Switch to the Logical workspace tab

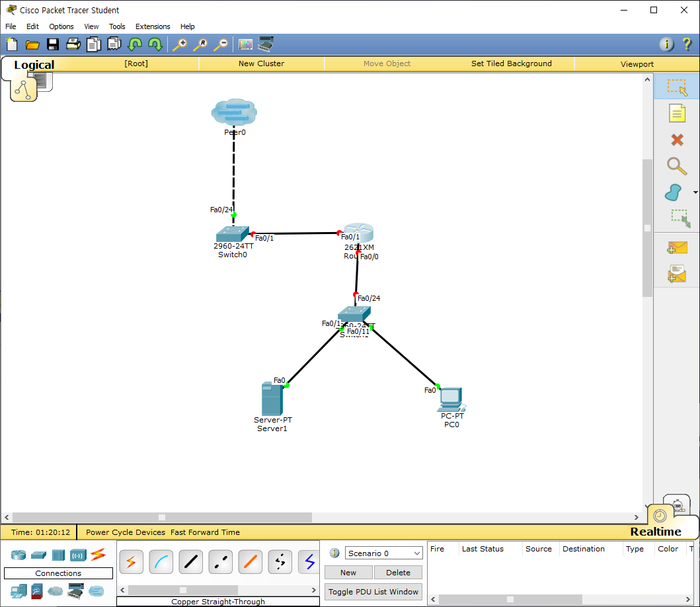(x=34, y=65)
